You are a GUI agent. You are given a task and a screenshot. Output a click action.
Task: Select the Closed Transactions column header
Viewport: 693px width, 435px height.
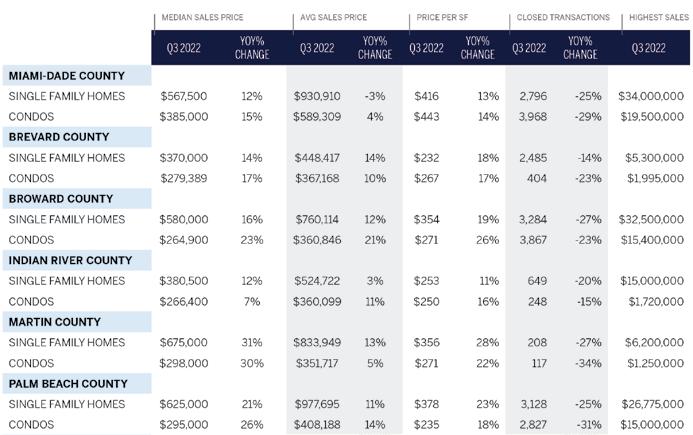click(563, 17)
